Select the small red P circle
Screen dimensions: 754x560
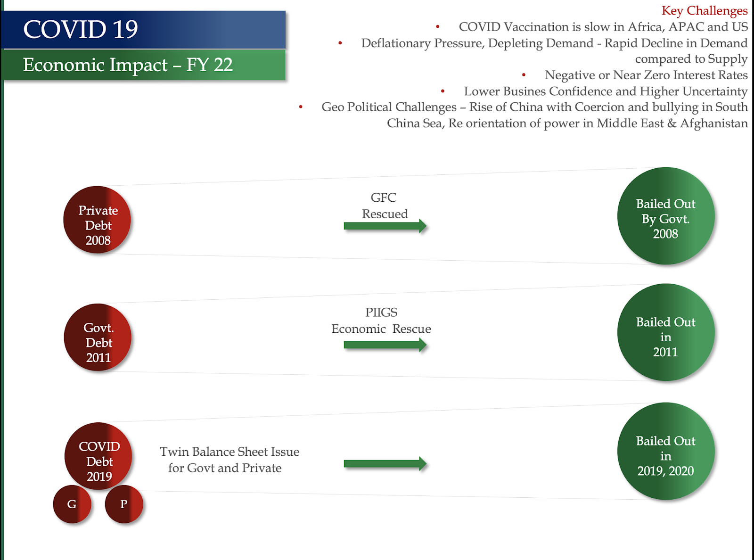click(124, 504)
